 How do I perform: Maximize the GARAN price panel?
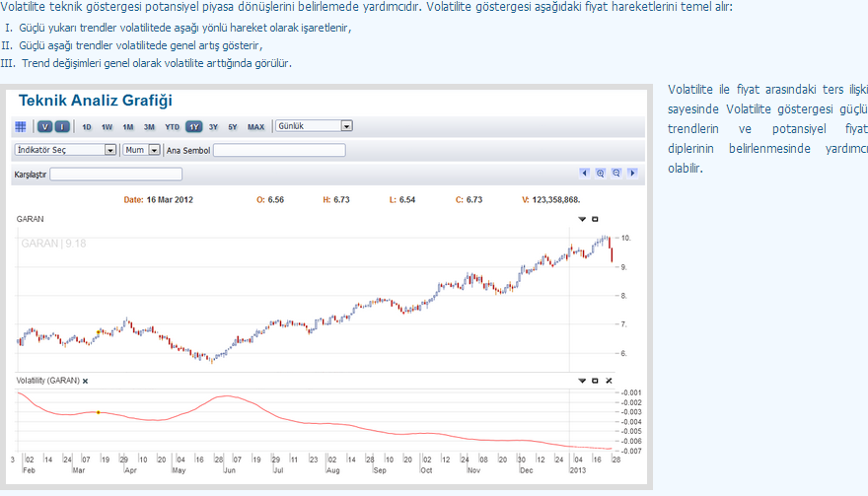[595, 219]
